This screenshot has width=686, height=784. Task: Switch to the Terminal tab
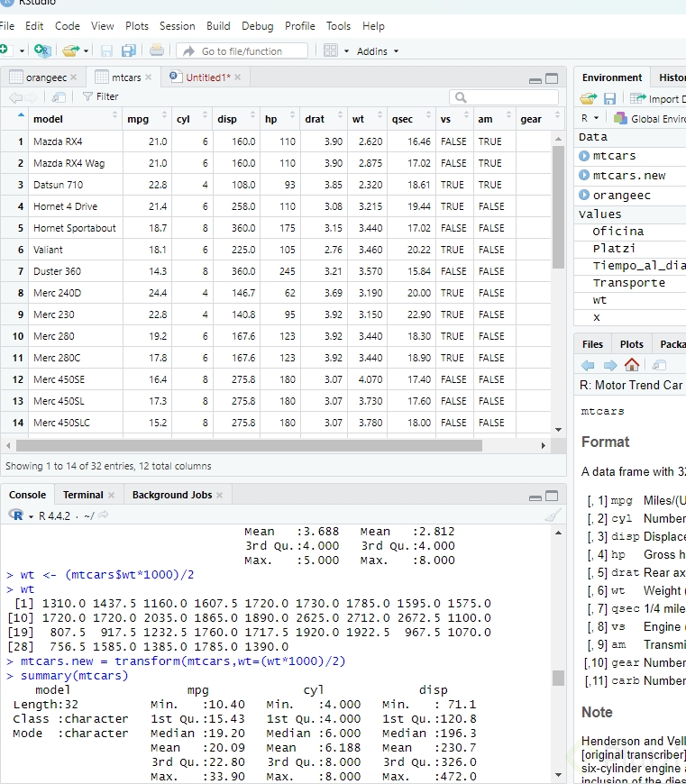(83, 495)
